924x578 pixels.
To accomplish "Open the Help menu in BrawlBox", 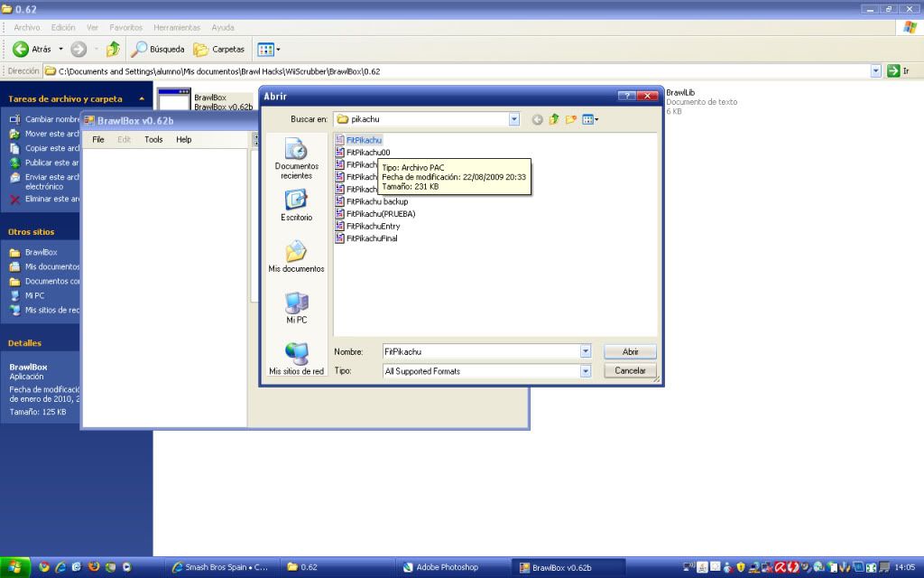I will (183, 140).
